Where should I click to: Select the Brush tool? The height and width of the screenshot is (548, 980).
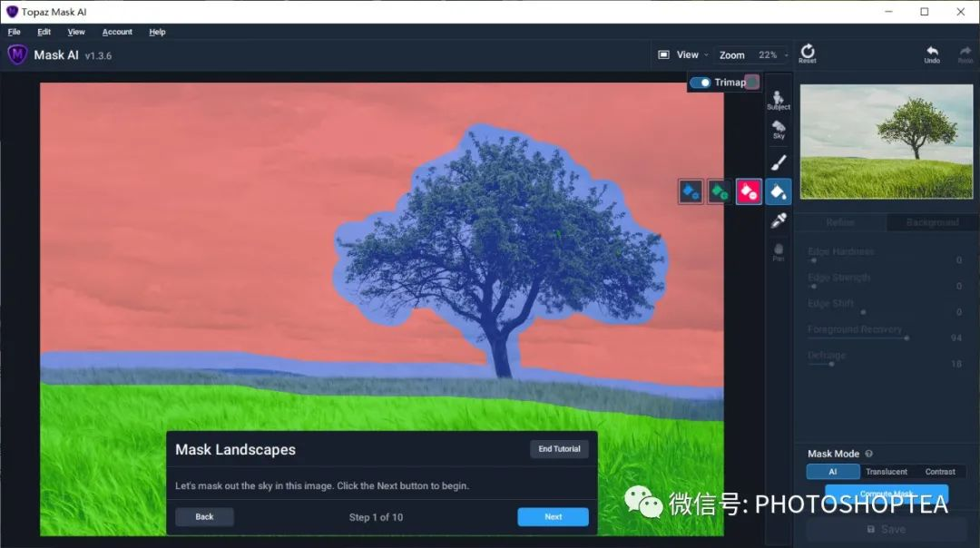[x=779, y=162]
